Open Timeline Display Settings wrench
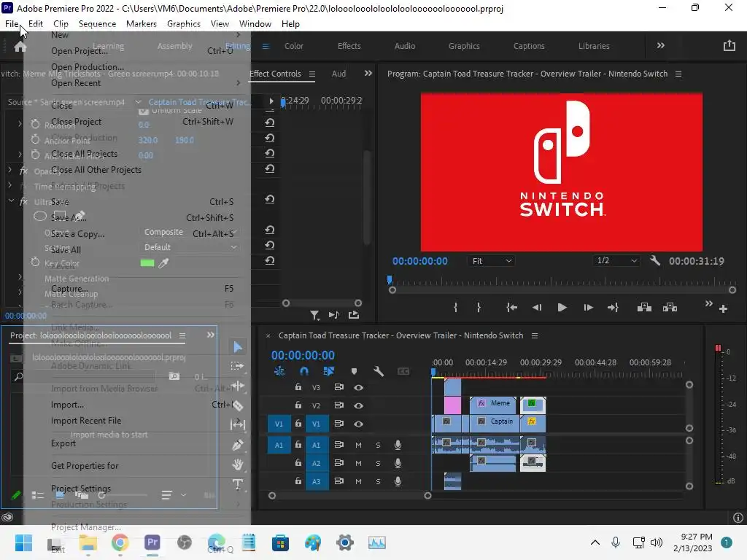Image resolution: width=747 pixels, height=560 pixels. point(379,371)
